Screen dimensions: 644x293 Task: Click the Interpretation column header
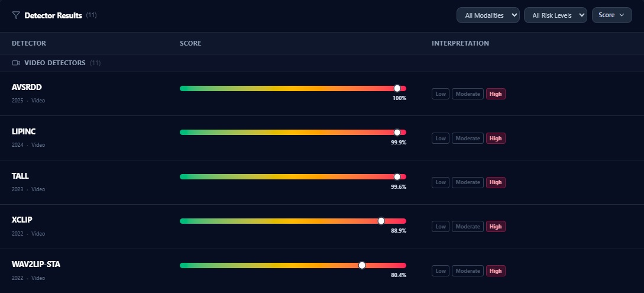[460, 43]
